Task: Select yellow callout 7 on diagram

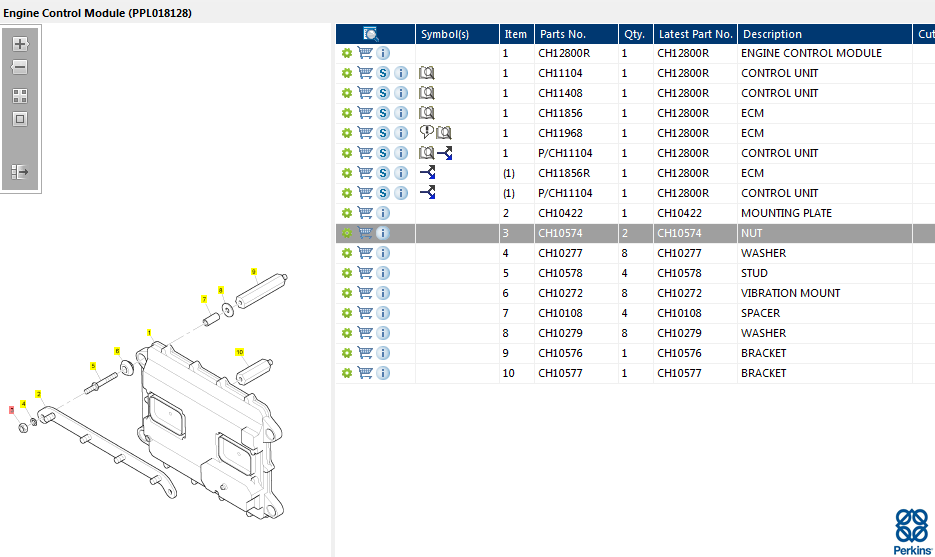Action: [204, 299]
